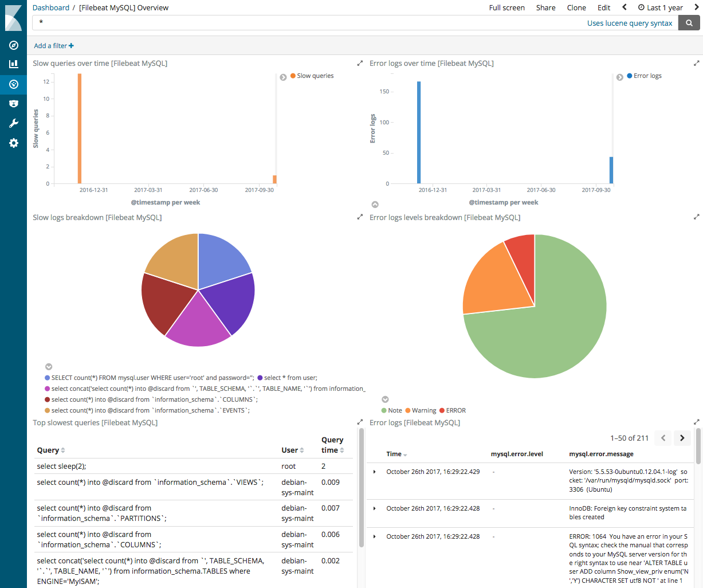Image resolution: width=703 pixels, height=588 pixels.
Task: Open the Dashboard app icon in sidebar
Action: [x=13, y=84]
